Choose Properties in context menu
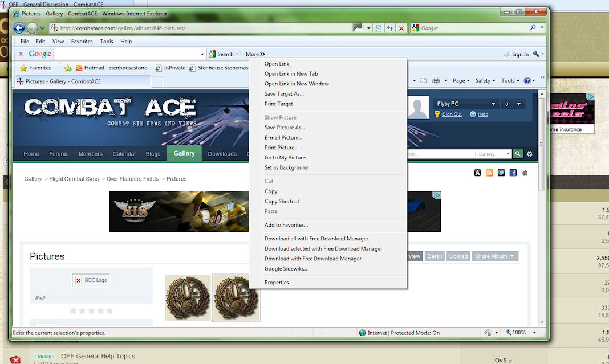 click(277, 283)
